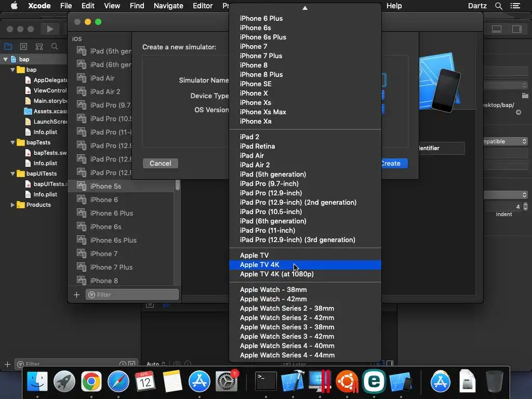Choose Apple TV 4K (at 1080p)

pos(305,274)
